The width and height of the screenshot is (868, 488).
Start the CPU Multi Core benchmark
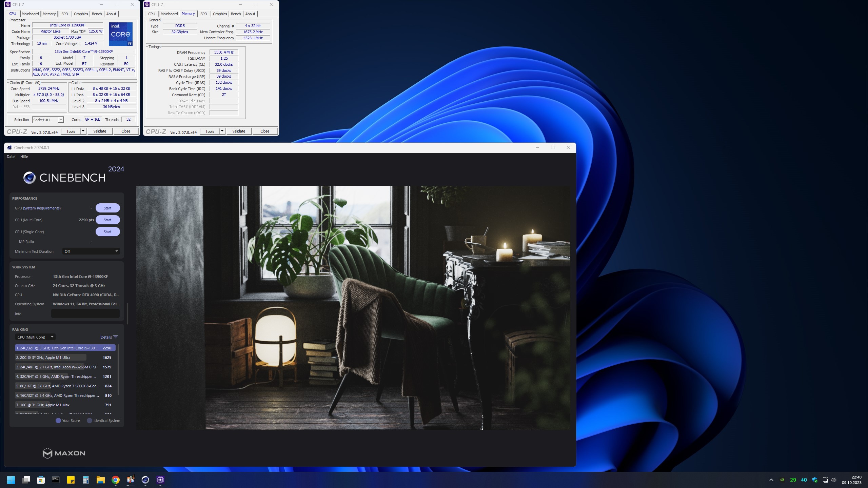(x=107, y=220)
